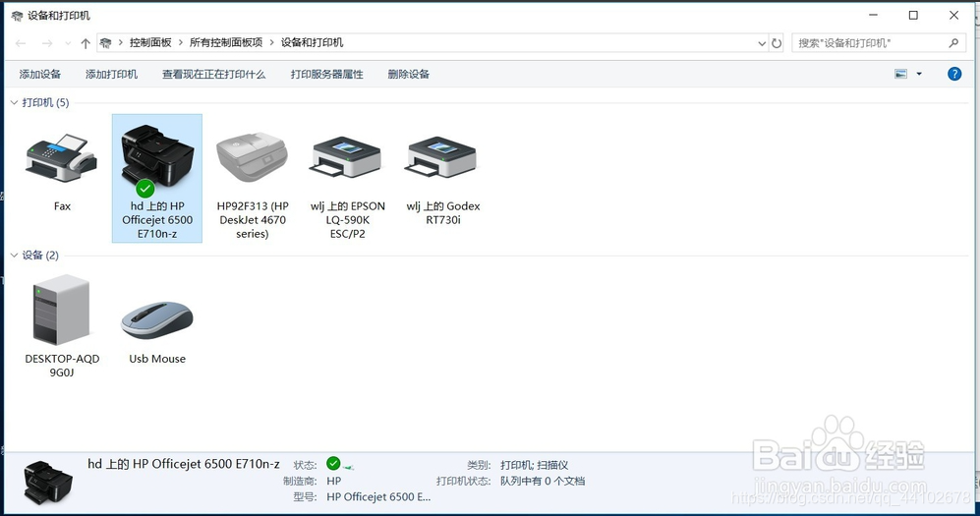Navigate to 控制面板 breadcrumb
Image resolution: width=980 pixels, height=516 pixels.
(150, 42)
